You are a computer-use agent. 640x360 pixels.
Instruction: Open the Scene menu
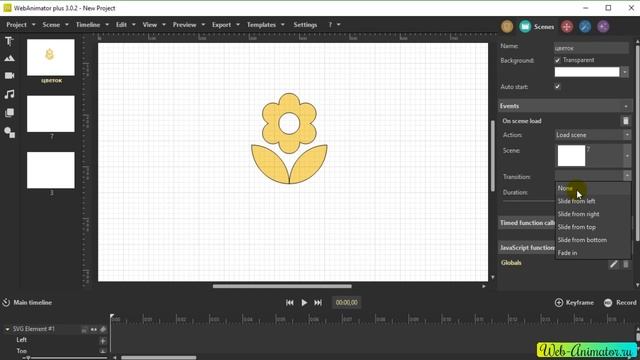click(55, 24)
